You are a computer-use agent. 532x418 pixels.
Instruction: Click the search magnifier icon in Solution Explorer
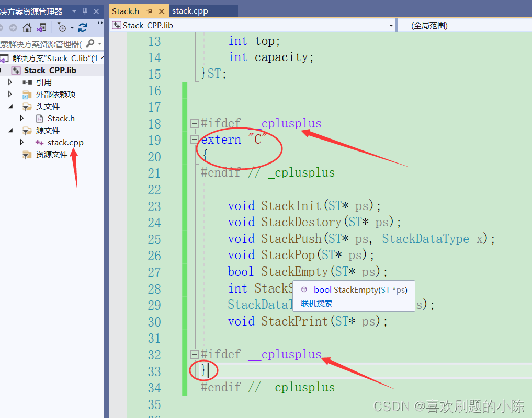(90, 43)
